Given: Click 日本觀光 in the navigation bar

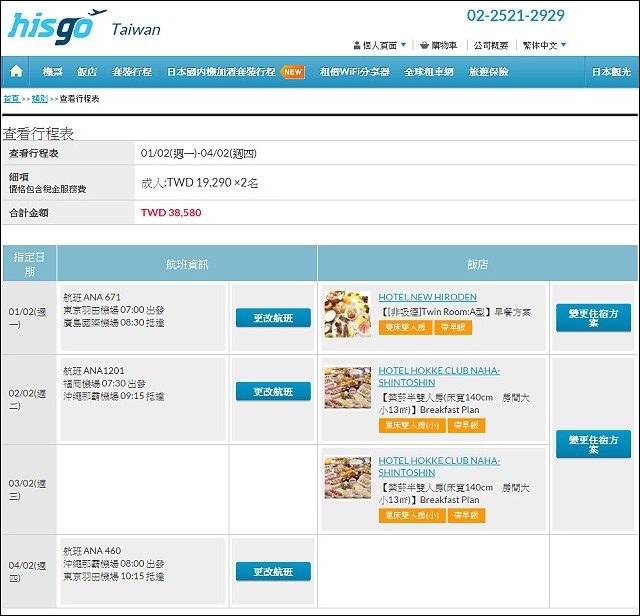Looking at the screenshot, I should pyautogui.click(x=611, y=72).
